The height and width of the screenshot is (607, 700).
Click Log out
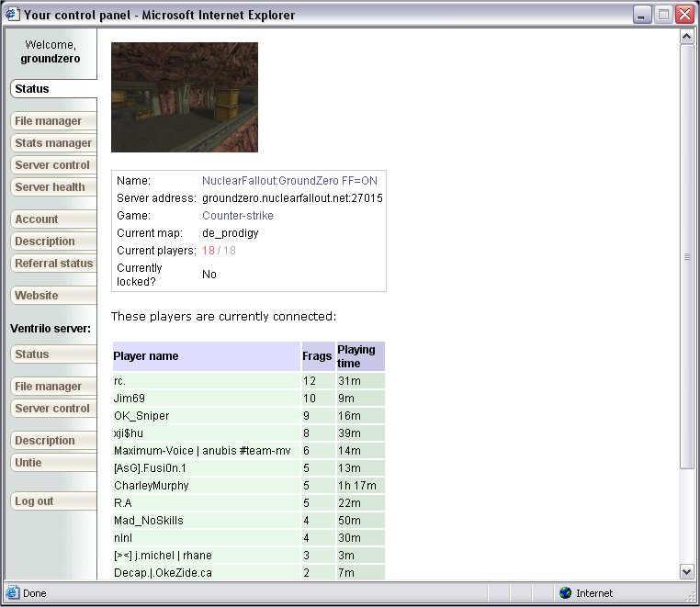[53, 500]
